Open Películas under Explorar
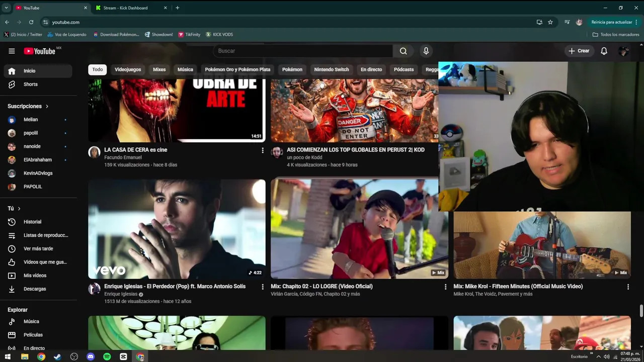 pos(38,335)
